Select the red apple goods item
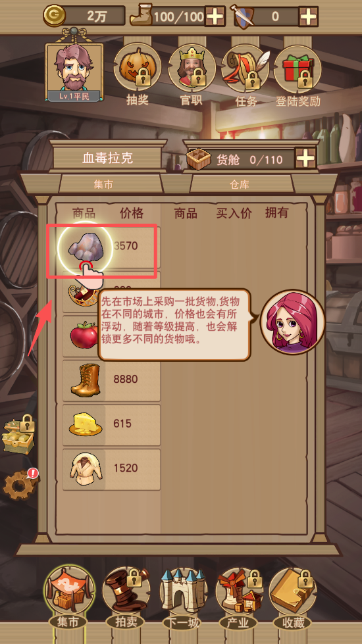 [84, 336]
